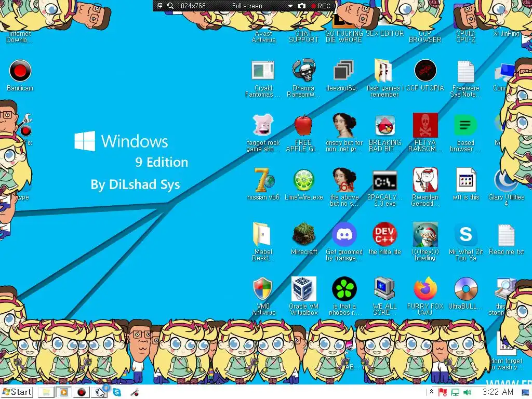Viewport: 532px width, 399px height.
Task: Click the window mode icon in the Bandicam bar
Action: pos(159,6)
